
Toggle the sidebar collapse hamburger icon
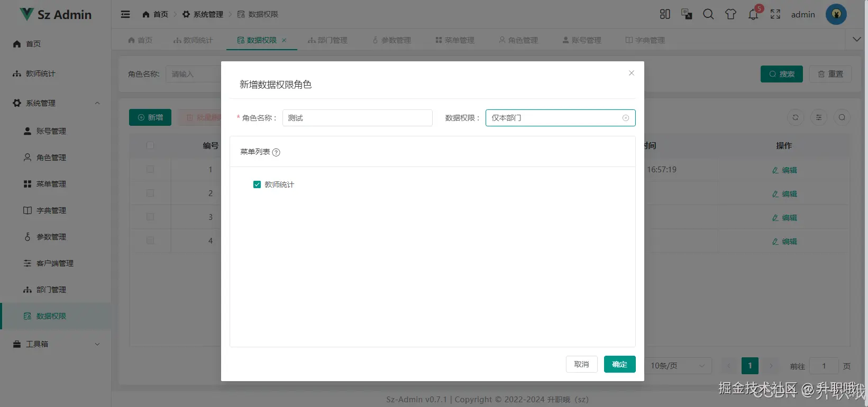125,14
